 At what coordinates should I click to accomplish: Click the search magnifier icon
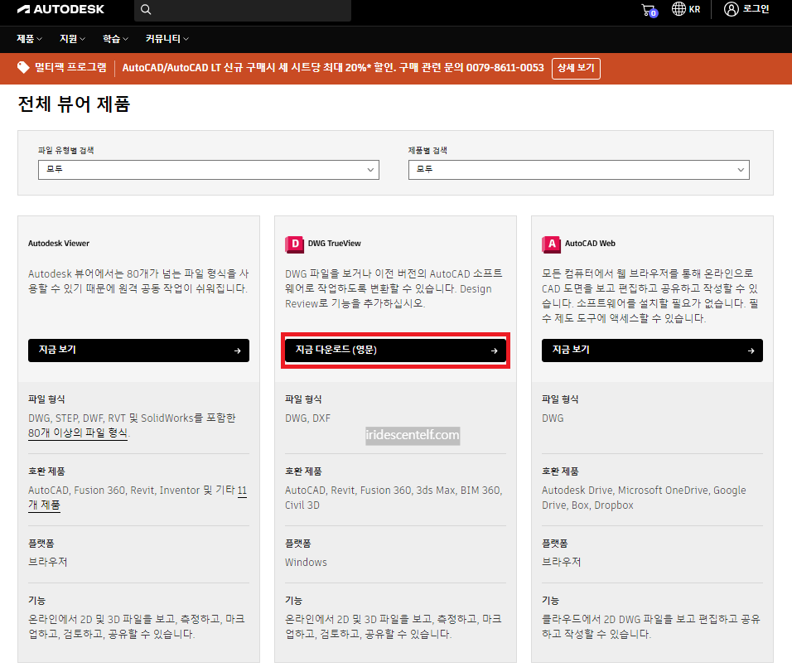[146, 10]
